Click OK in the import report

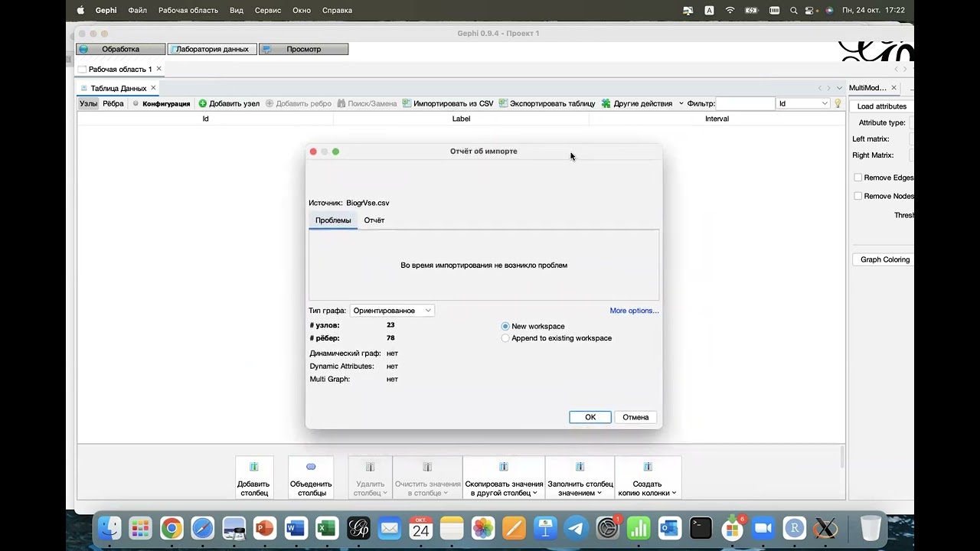click(590, 417)
